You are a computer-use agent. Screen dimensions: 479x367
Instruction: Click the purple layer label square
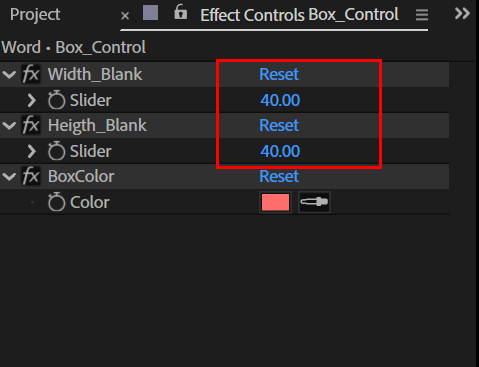coord(150,13)
